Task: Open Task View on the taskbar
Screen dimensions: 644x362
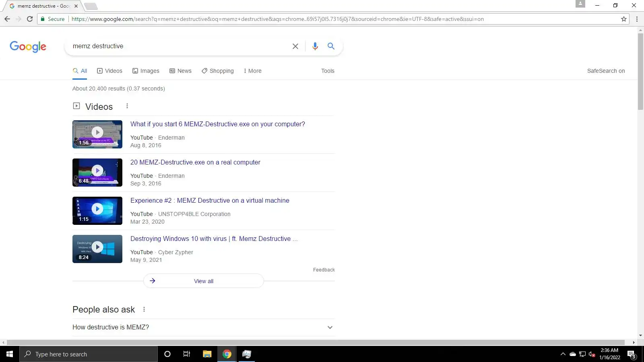Action: coord(187,354)
